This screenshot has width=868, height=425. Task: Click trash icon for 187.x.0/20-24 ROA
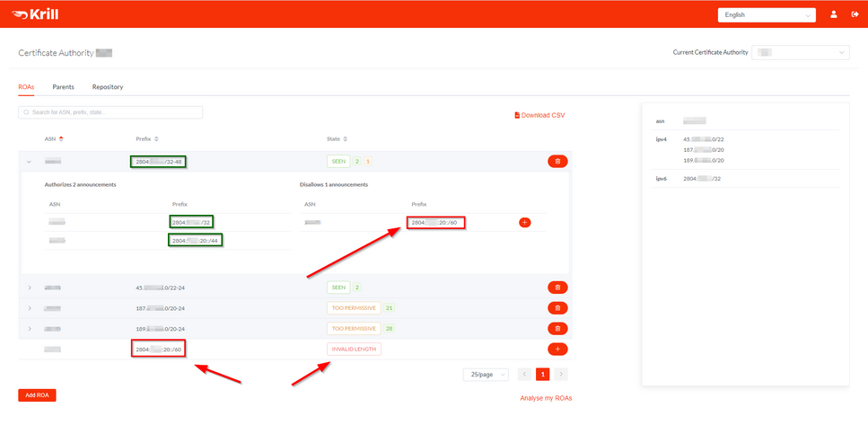(557, 307)
